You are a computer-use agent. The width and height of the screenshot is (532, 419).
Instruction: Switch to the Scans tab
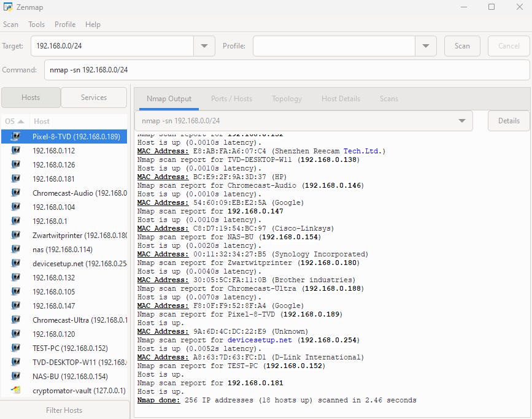(x=389, y=99)
